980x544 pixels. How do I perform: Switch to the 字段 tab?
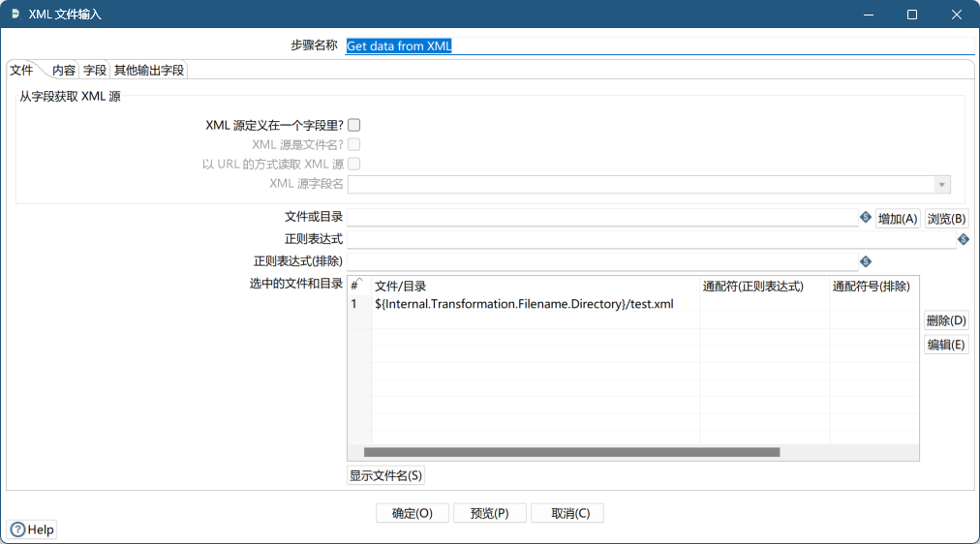point(94,71)
